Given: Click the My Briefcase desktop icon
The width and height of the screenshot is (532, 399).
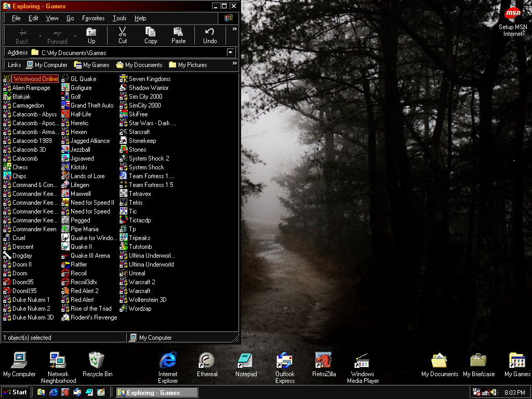Looking at the screenshot, I should pyautogui.click(x=478, y=364).
